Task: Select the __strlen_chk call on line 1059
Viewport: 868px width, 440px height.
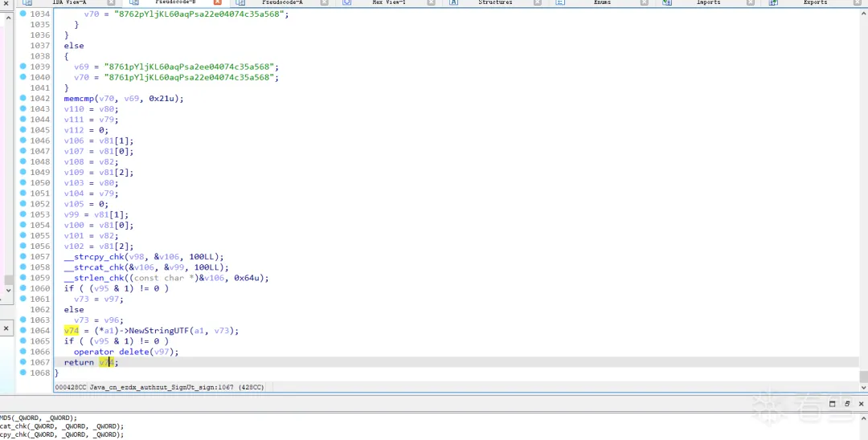Action: pos(94,278)
